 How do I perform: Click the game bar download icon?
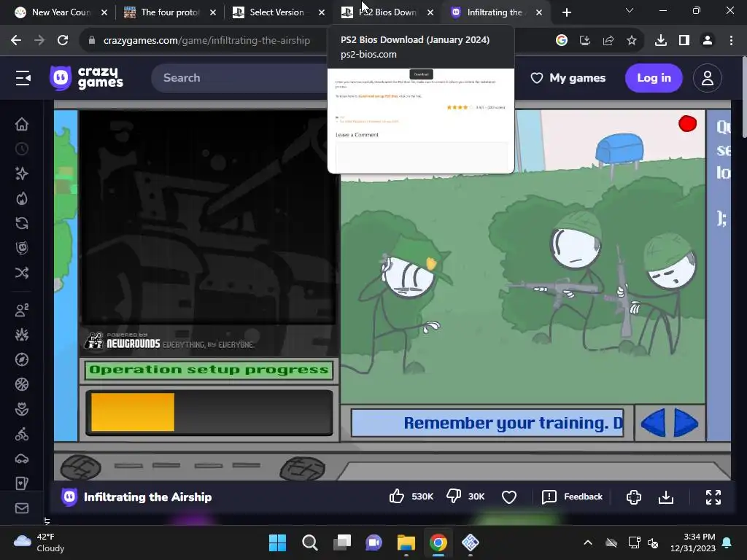[x=666, y=497]
